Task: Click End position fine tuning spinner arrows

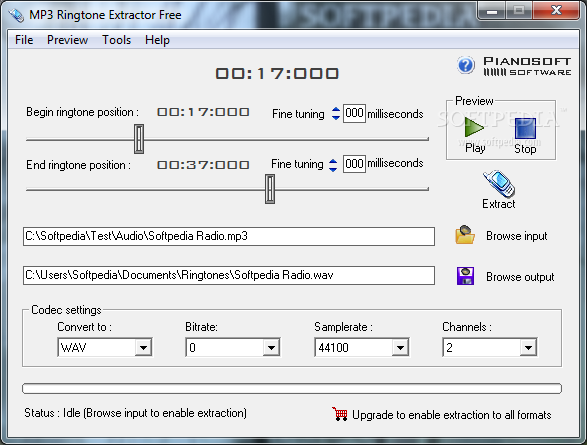Action: [x=333, y=165]
